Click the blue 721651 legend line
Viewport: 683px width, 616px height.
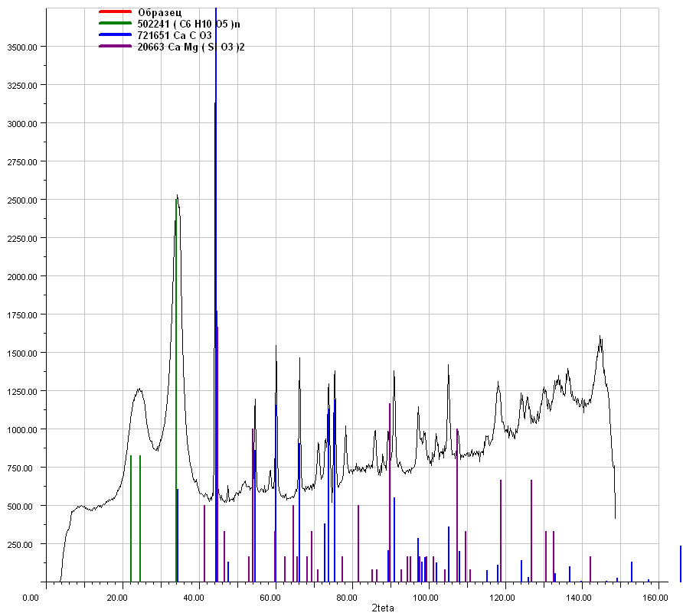tap(115, 35)
